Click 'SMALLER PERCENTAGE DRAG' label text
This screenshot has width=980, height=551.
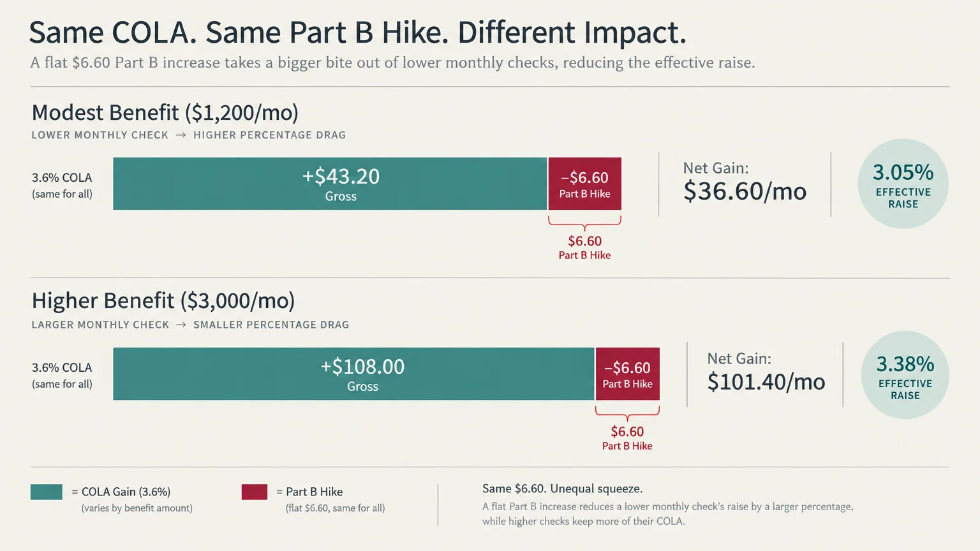tap(271, 325)
